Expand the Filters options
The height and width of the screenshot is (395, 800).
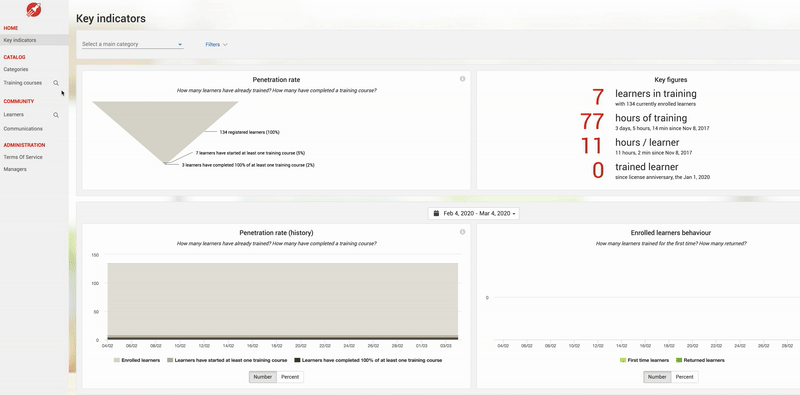coord(216,44)
